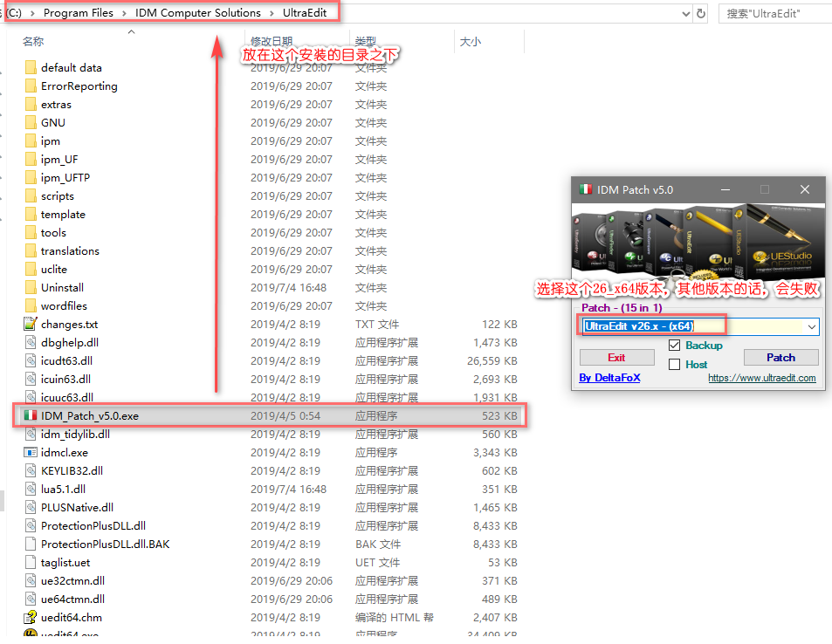Click the lua5.1.dll file icon

(31, 489)
